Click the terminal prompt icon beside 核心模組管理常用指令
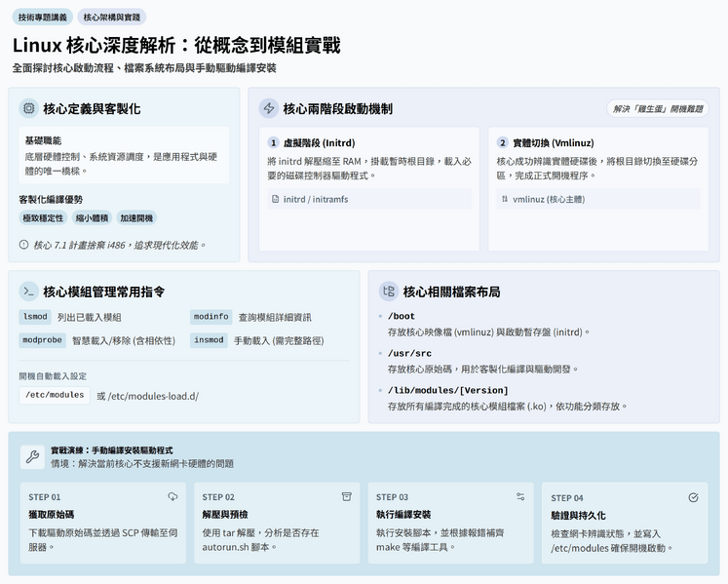This screenshot has width=728, height=584. point(29,292)
